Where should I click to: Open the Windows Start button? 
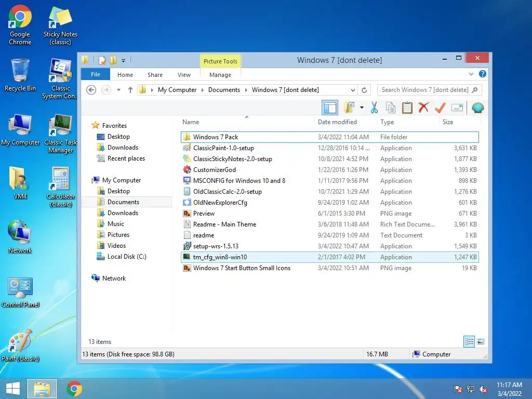point(13,389)
